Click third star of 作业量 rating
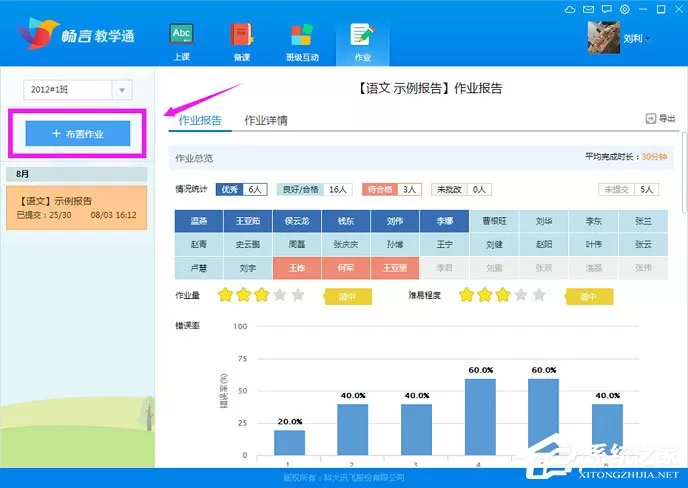688x488 pixels. coord(262,294)
